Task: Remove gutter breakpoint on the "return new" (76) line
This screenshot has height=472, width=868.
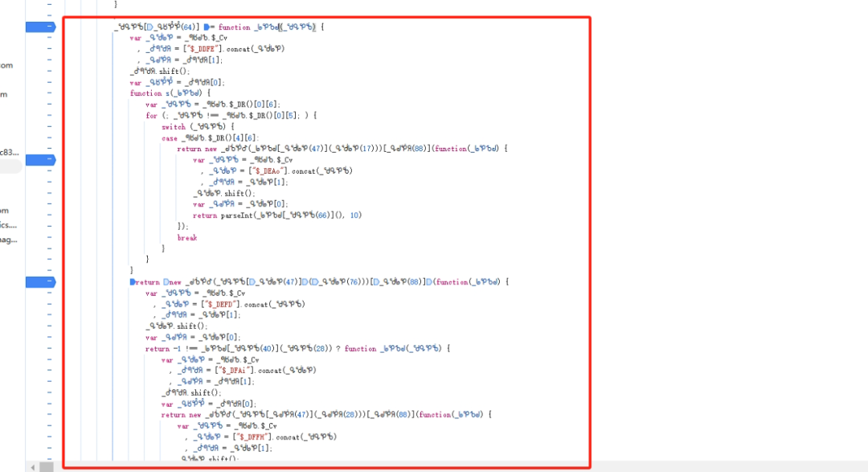Action: pos(39,282)
